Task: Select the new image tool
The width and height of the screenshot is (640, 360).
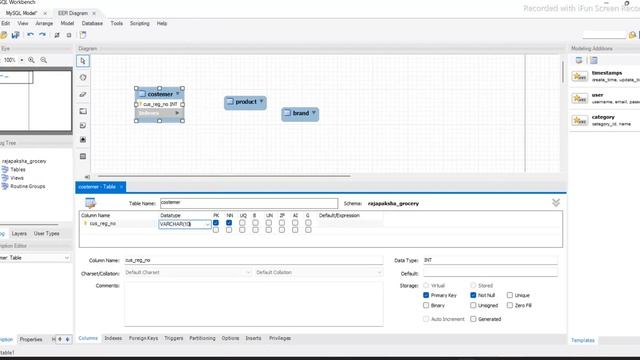Action: coord(83,140)
